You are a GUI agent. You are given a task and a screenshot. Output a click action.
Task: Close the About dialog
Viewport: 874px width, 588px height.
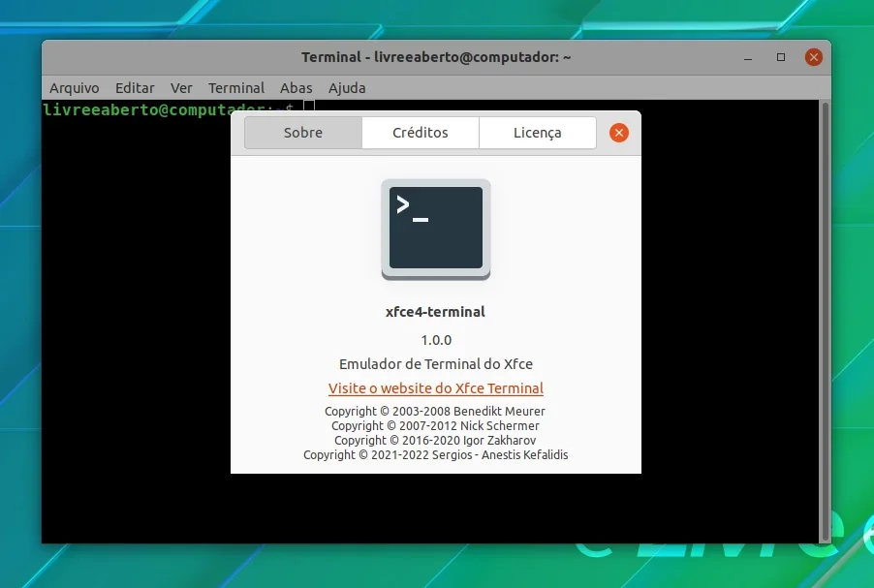619,133
